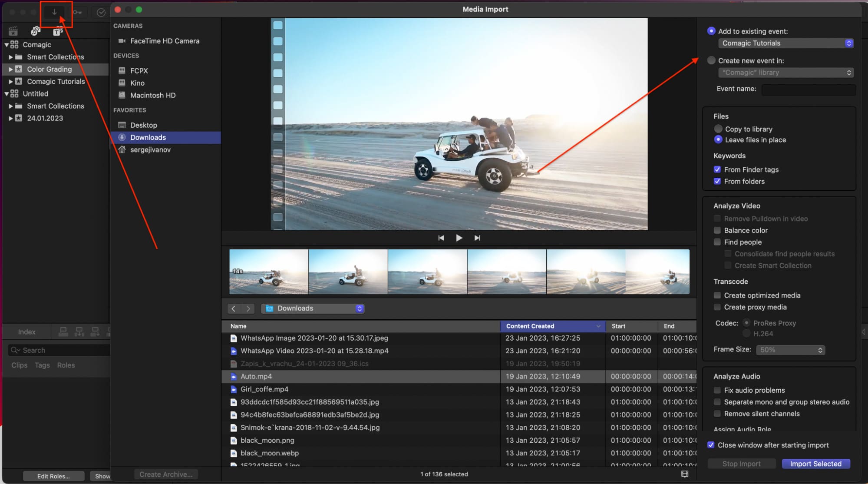
Task: Sort files by Name column
Action: tap(361, 326)
